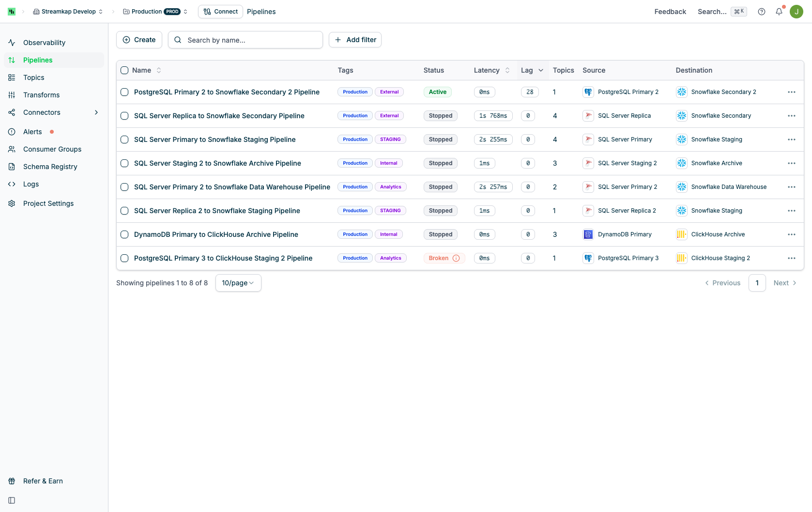Toggle Lag column sort chevron
Viewport: 812px width, 512px height.
pos(541,70)
